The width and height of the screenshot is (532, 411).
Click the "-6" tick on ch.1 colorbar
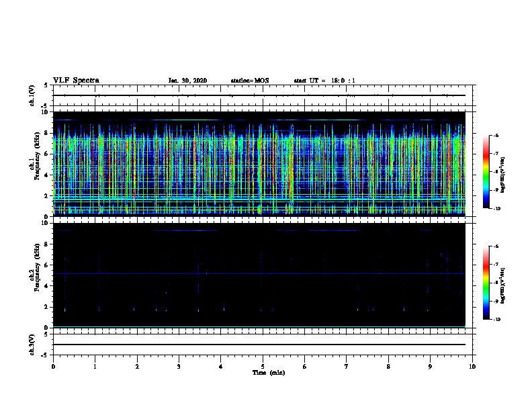[x=496, y=136]
